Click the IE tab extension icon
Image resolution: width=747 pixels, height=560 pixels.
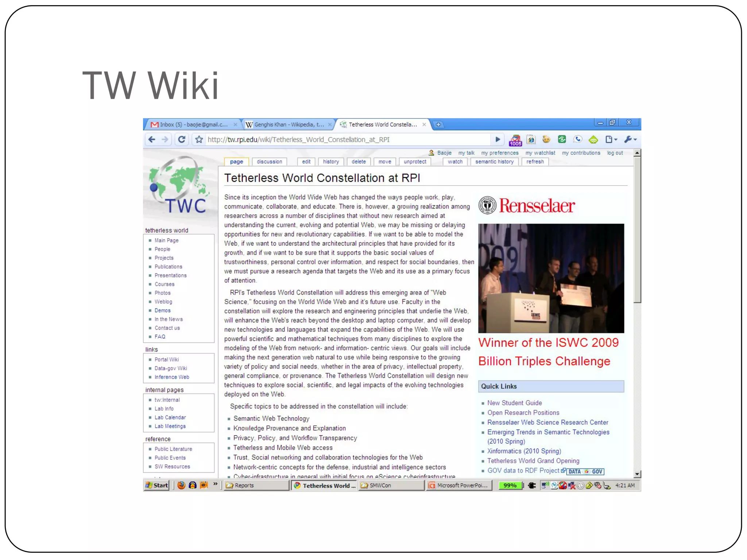click(531, 139)
